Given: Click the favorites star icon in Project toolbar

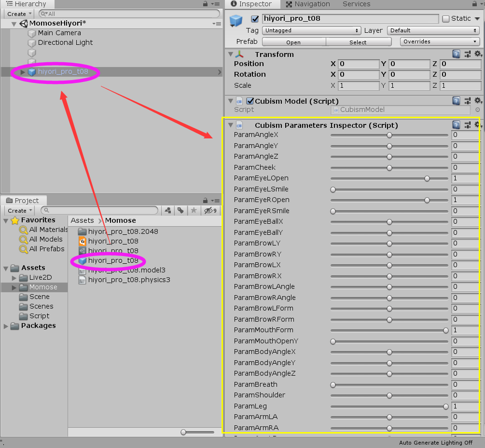Looking at the screenshot, I should (x=194, y=210).
